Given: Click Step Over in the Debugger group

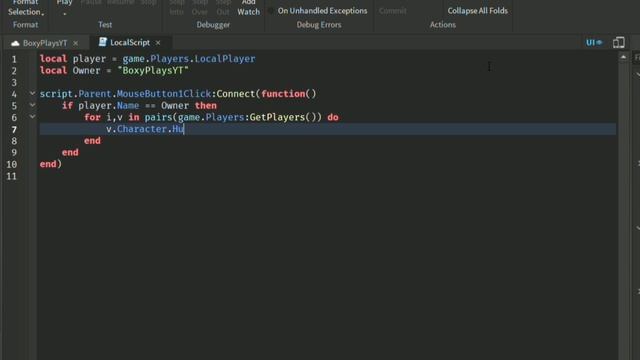Looking at the screenshot, I should pos(200,8).
